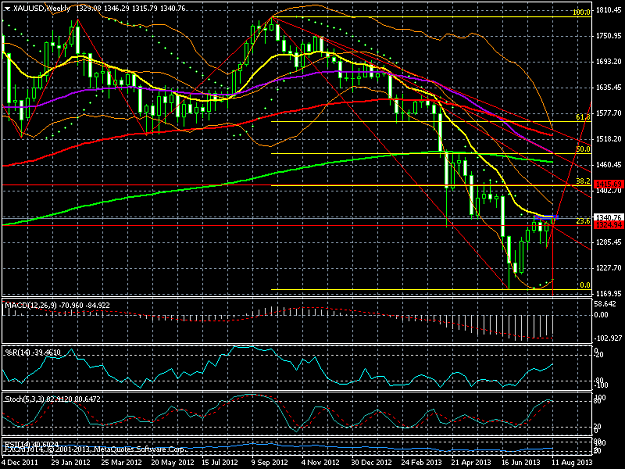This screenshot has height=469, width=625.
Task: Select the 4 Nov 2012 date label
Action: click(x=320, y=462)
